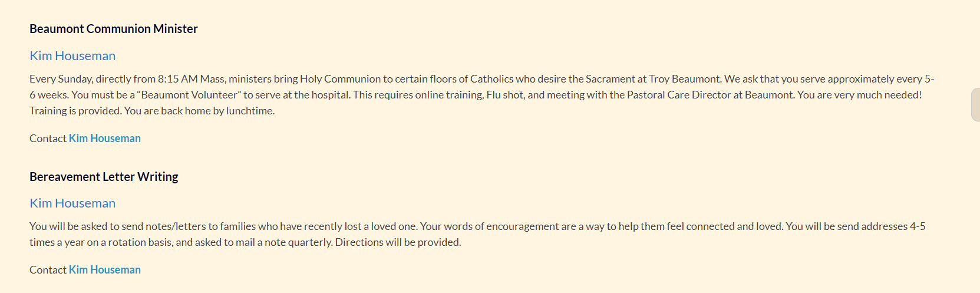Click the beige side tab on right edge
The height and width of the screenshot is (293, 980).
[975, 105]
